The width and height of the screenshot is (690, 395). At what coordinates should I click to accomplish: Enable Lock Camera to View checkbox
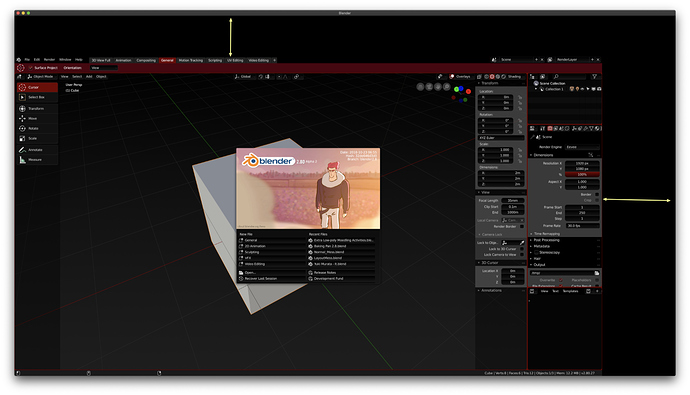click(x=522, y=255)
